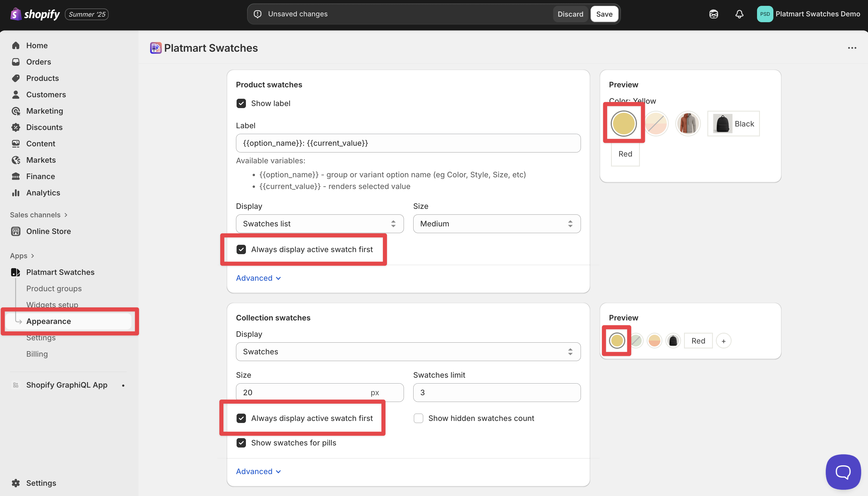Enable Show hidden swatches count
This screenshot has width=868, height=496.
click(418, 418)
